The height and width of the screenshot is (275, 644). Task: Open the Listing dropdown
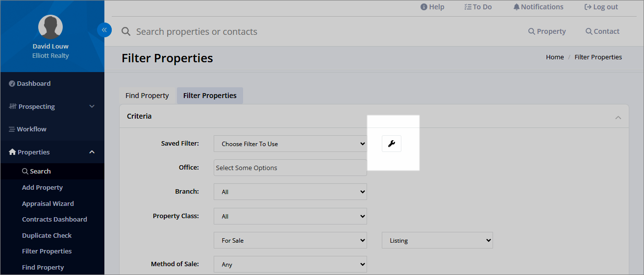click(437, 240)
